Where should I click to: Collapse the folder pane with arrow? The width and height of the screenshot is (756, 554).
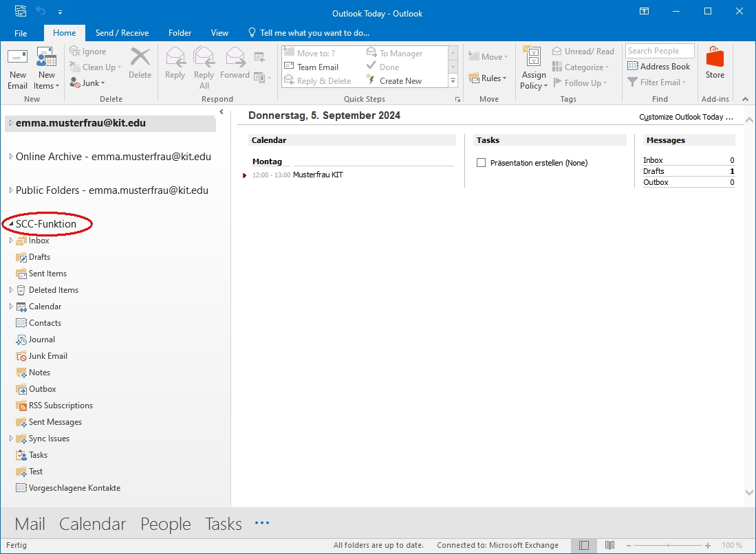[222, 112]
